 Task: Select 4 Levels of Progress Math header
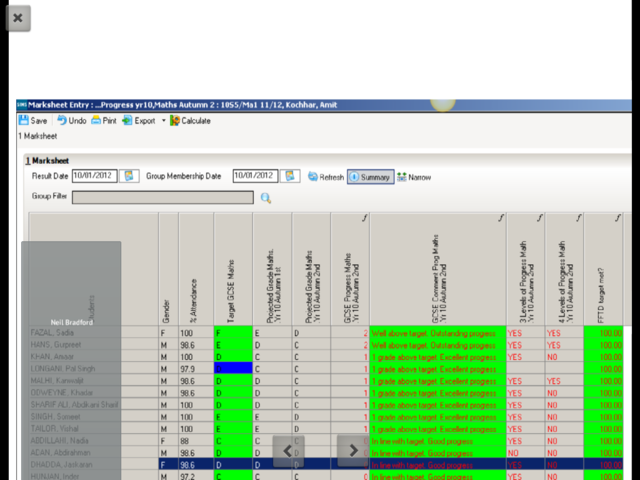564,269
